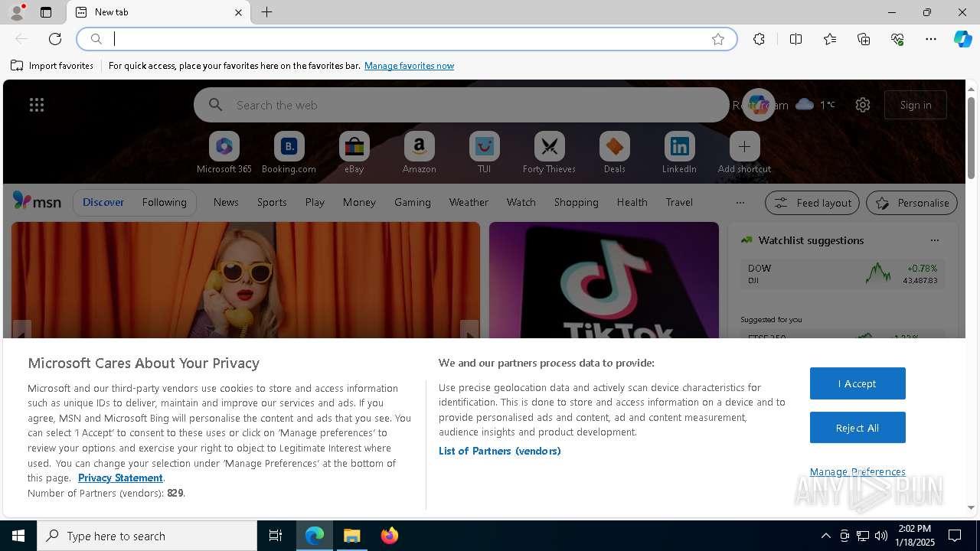Image resolution: width=980 pixels, height=551 pixels.
Task: Open the TikTok news story thumbnail
Action: pos(604,280)
